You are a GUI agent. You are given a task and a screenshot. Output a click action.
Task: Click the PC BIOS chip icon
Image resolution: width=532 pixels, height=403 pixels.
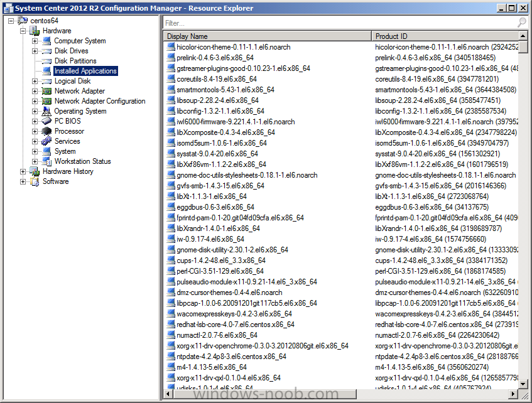[46, 121]
